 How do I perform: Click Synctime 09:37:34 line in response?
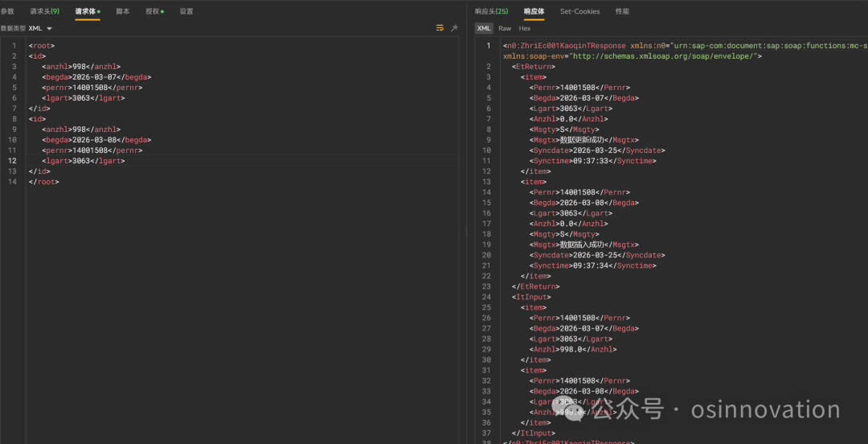click(593, 265)
